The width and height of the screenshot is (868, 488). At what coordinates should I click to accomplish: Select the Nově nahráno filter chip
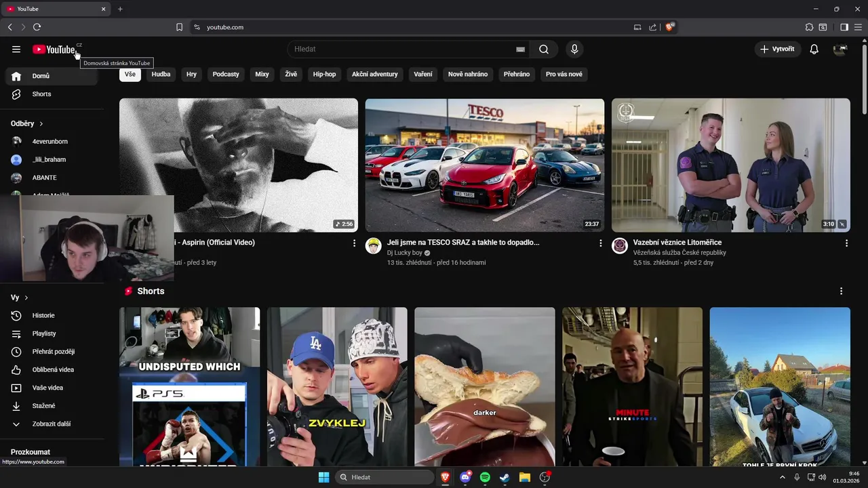point(468,74)
